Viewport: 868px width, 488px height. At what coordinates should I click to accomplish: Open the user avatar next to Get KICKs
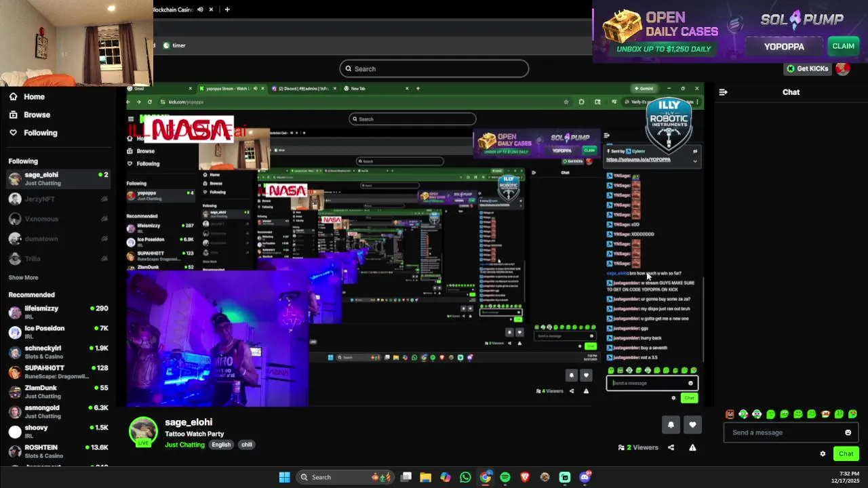(843, 68)
